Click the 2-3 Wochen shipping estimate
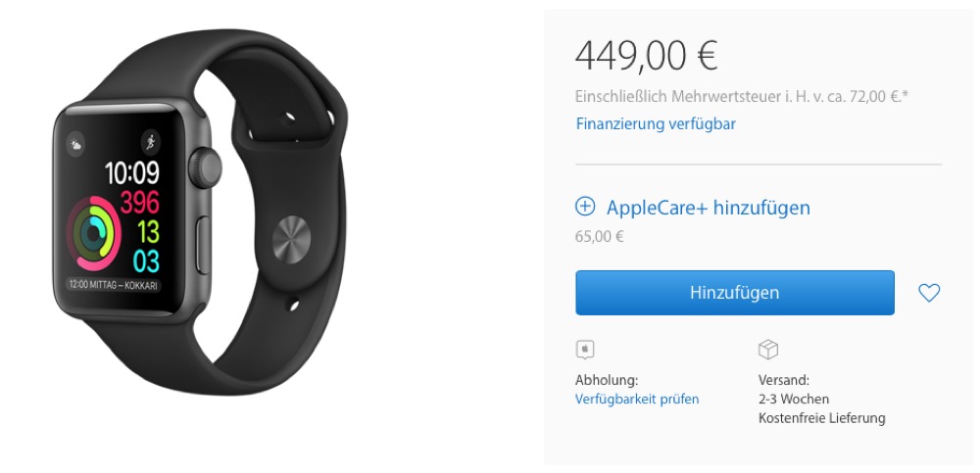The image size is (980, 473). (x=794, y=399)
